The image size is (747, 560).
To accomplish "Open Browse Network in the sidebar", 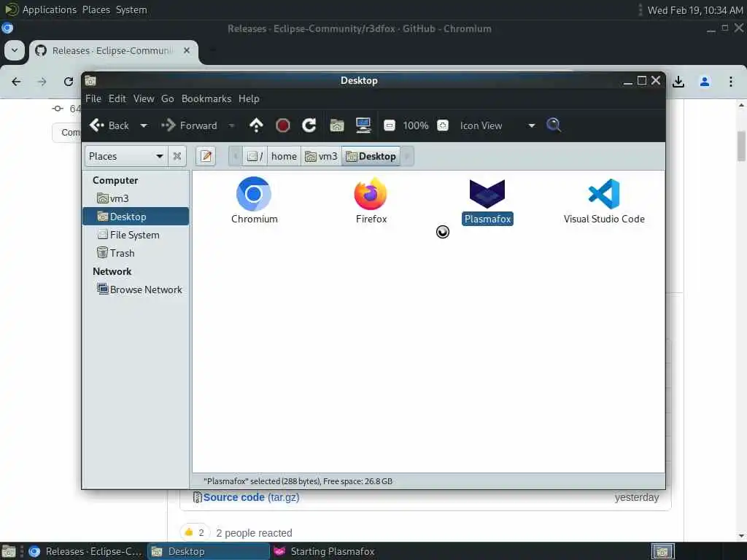I will click(x=136, y=289).
